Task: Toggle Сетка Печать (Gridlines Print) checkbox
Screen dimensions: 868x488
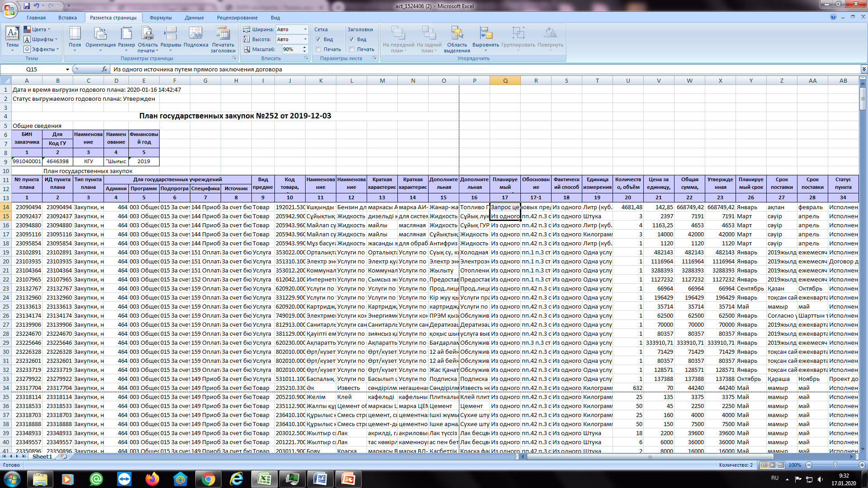Action: pyautogui.click(x=318, y=49)
